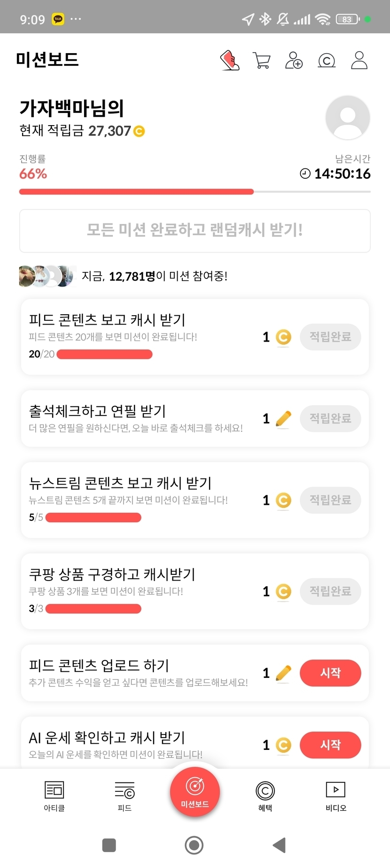
Task: Open the 미션보드 center tab
Action: point(195,793)
